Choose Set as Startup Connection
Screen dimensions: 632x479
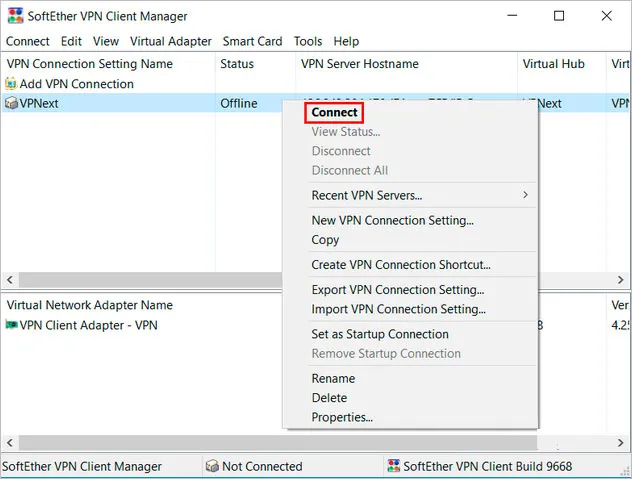click(380, 334)
